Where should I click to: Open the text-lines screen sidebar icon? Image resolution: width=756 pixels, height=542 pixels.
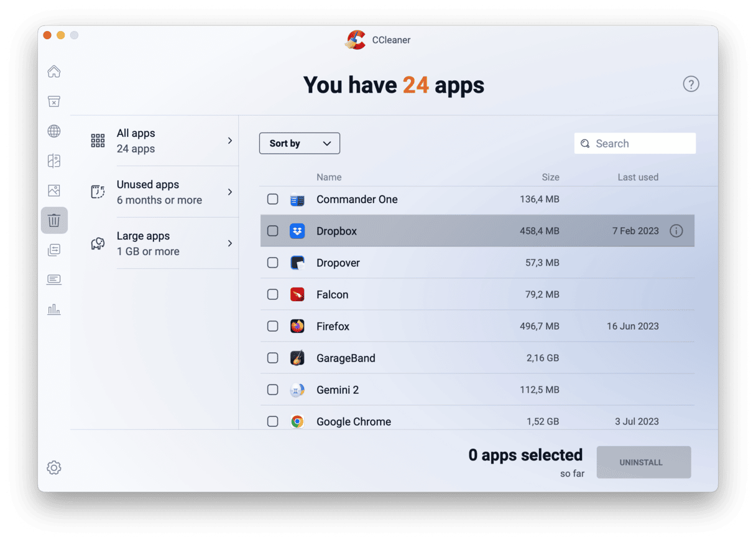coord(54,280)
